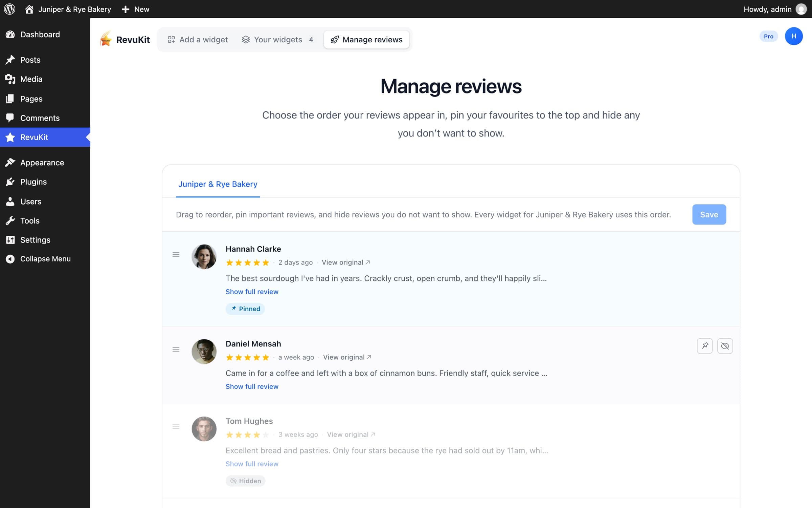Click the WordPress logo icon

coord(9,9)
